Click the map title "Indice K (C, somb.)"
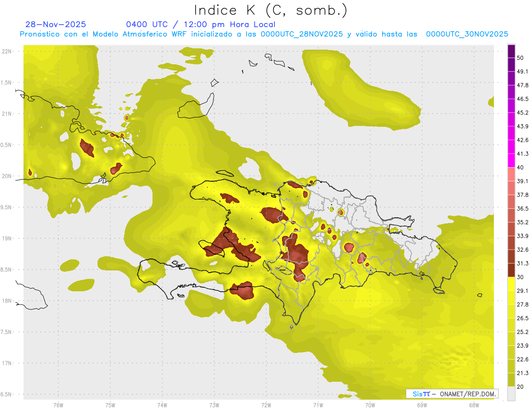 coord(271,10)
